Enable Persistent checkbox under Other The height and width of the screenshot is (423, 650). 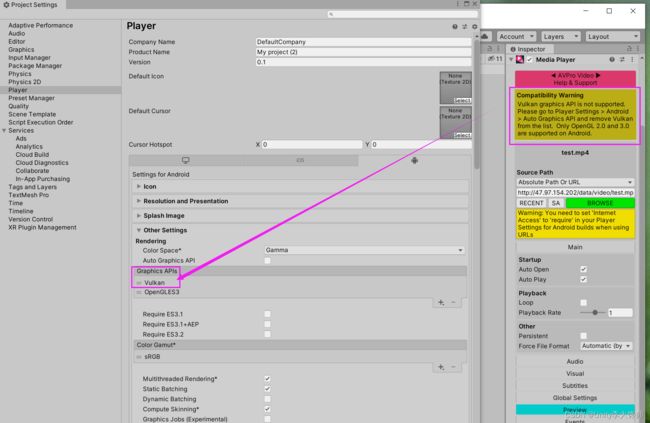583,336
